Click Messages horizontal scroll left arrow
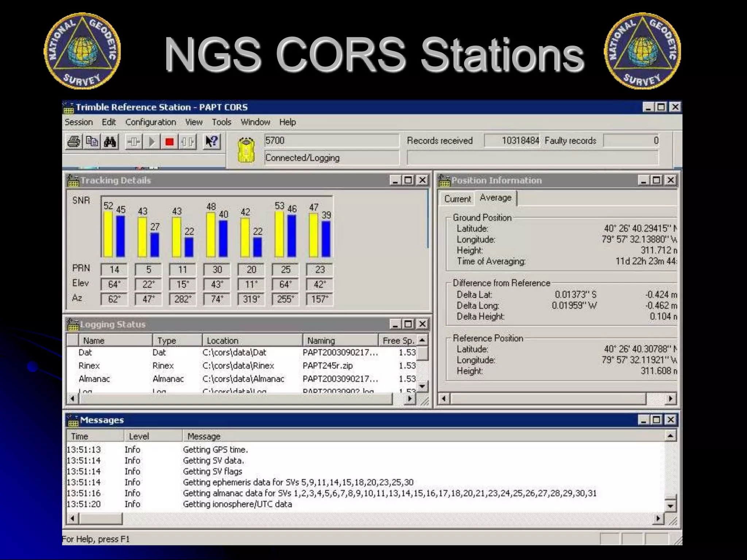The width and height of the screenshot is (747, 560). [73, 518]
